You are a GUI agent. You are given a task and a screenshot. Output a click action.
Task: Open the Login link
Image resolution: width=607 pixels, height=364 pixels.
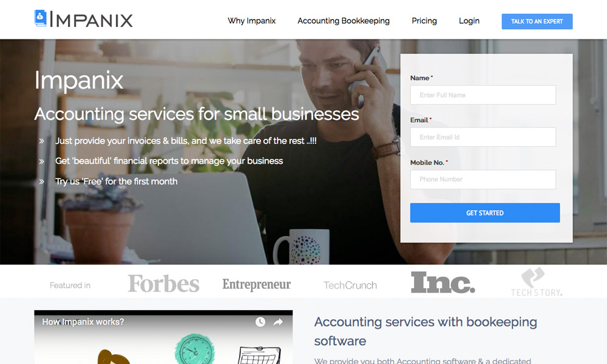[x=469, y=21]
